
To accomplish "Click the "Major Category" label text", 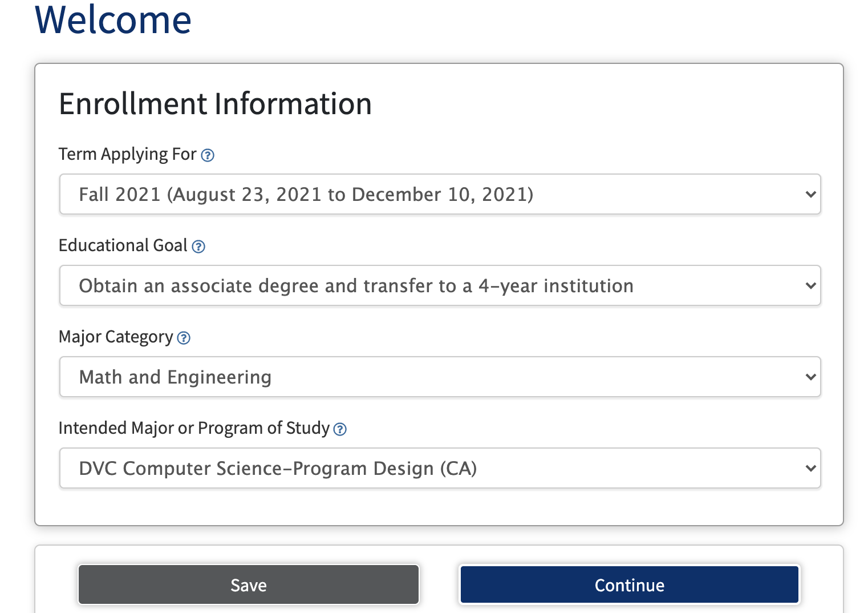I will coord(116,337).
